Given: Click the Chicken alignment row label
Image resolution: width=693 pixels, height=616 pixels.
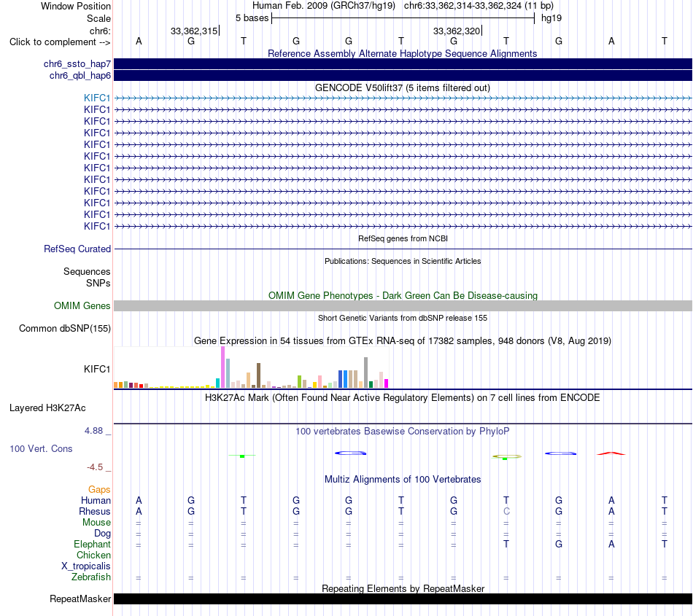Looking at the screenshot, I should [93, 555].
